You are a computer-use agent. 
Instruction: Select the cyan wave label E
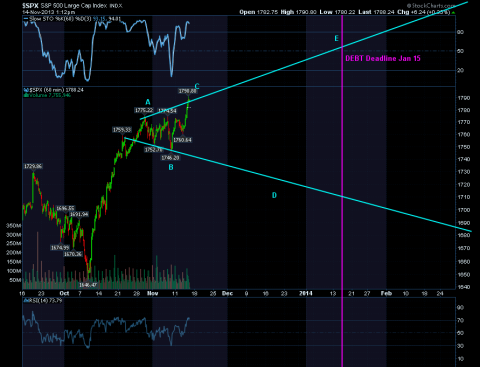pyautogui.click(x=336, y=38)
